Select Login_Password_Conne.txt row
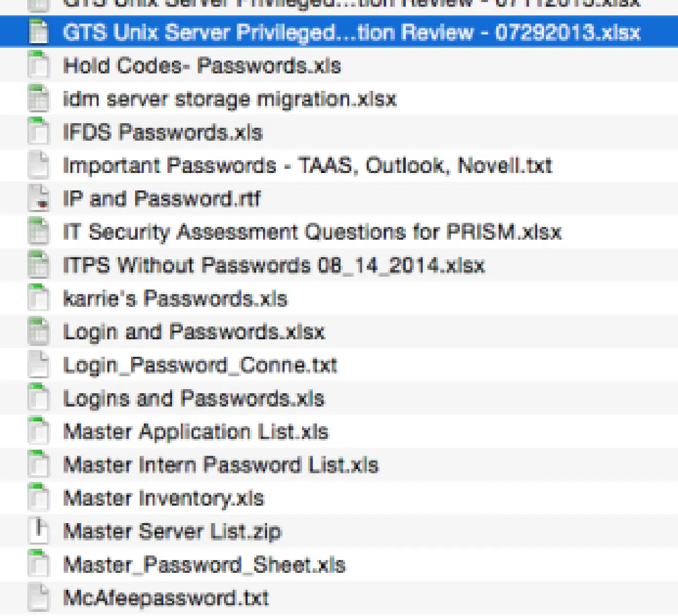This screenshot has width=678, height=616. 339,365
